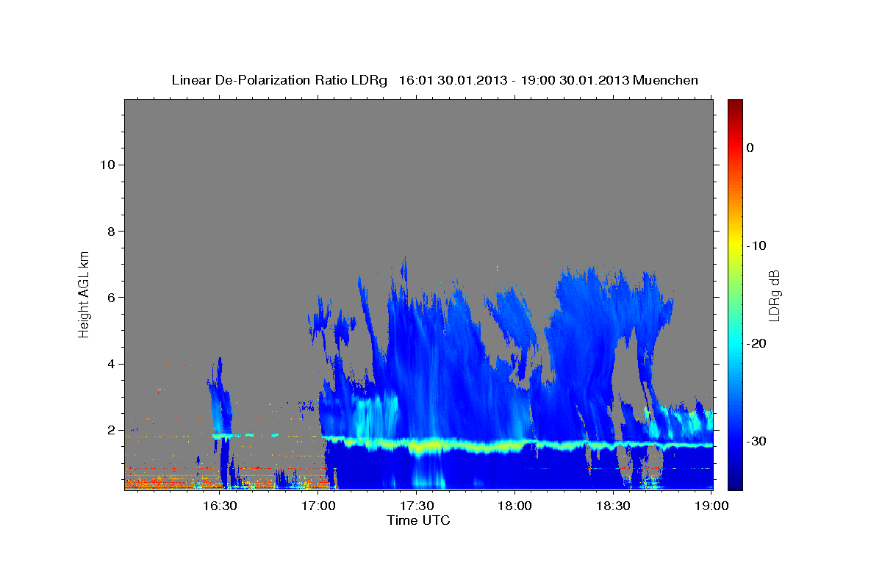Click the height tick label 6
This screenshot has height=588, width=882.
tap(111, 297)
